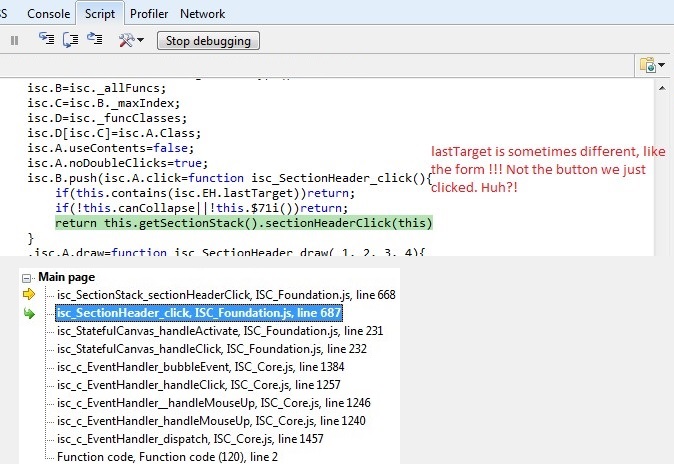Click the green selected-frame arrow icon
This screenshot has width=674, height=464.
coord(29,313)
